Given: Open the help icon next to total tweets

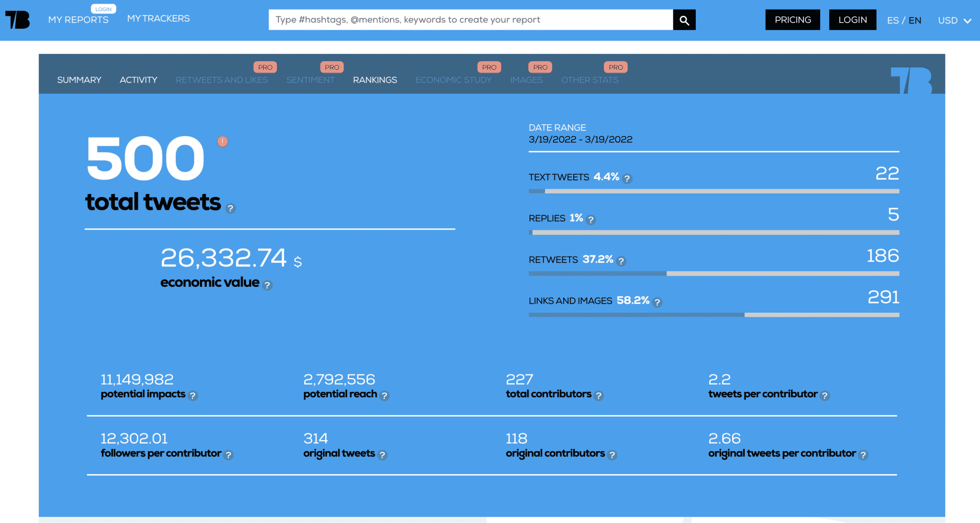Looking at the screenshot, I should point(230,208).
